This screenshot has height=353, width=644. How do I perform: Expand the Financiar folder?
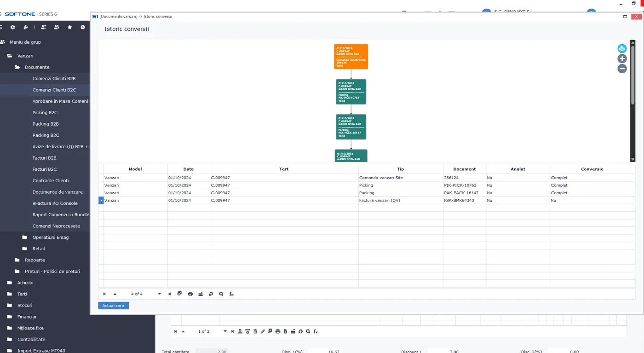(x=10, y=317)
